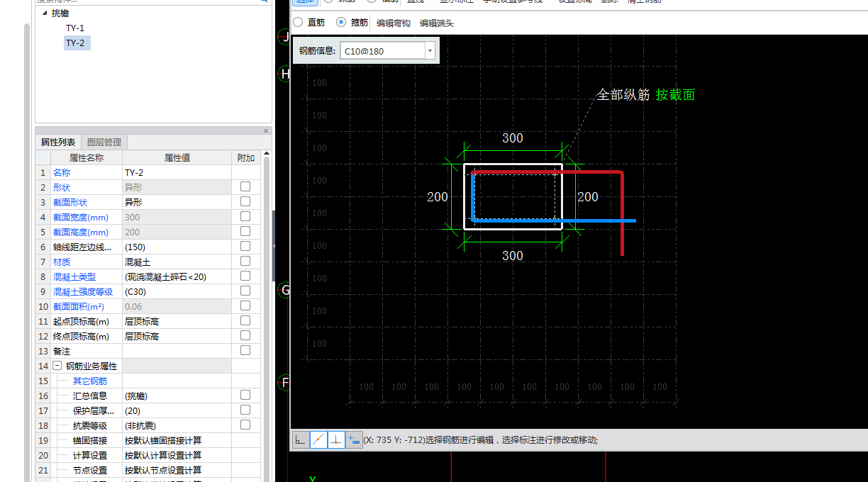Screen dimensions: 868x482
Task: Click the 保护层厚度 value (20)
Action: (x=177, y=410)
